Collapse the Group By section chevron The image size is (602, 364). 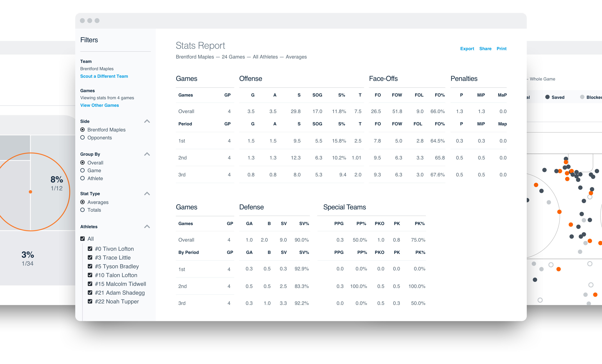[147, 154]
